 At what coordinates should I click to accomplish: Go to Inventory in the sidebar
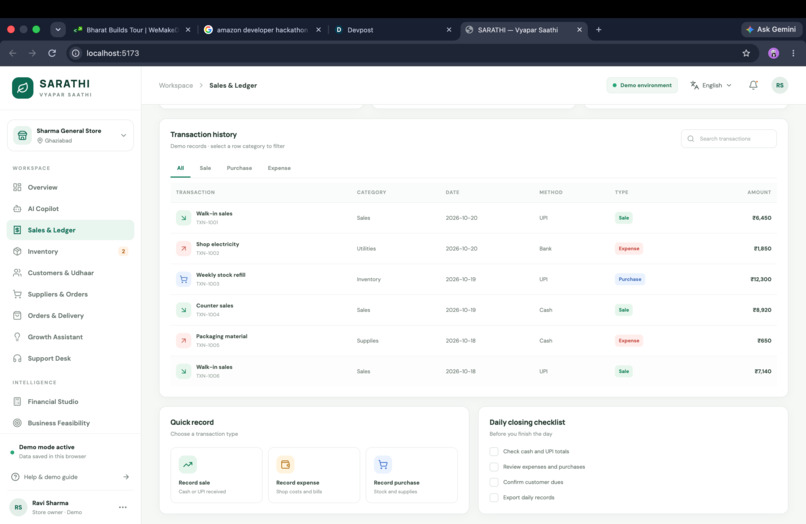coord(70,251)
